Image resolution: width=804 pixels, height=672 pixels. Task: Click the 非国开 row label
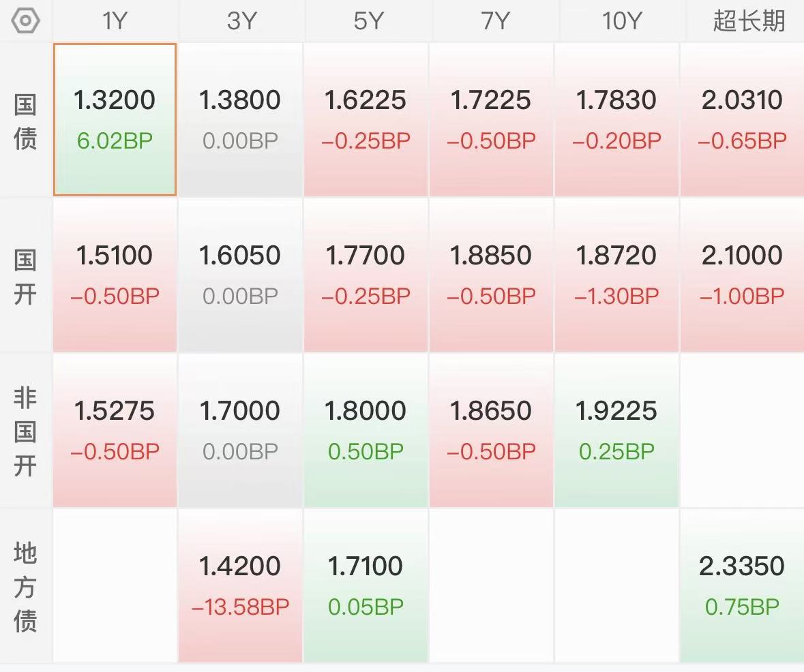coord(25,431)
